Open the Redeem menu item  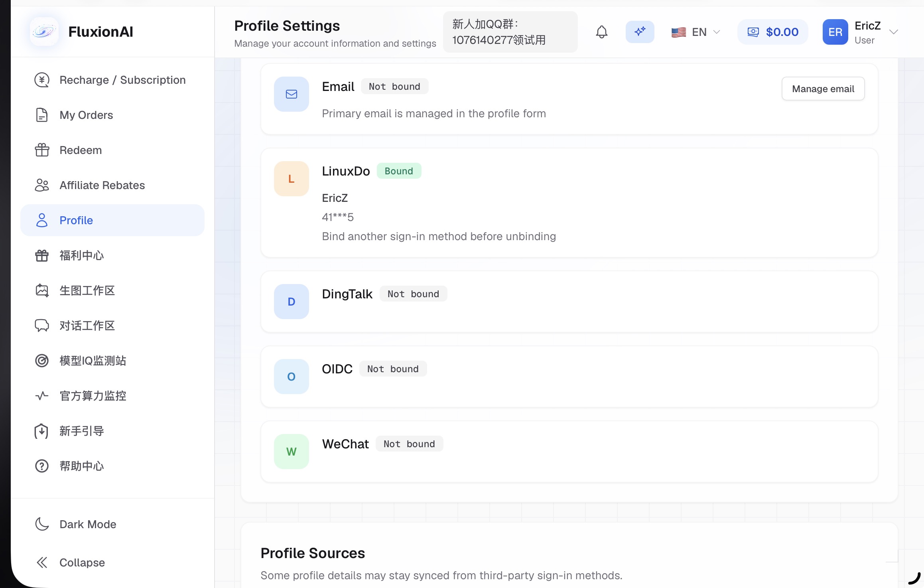[112, 150]
